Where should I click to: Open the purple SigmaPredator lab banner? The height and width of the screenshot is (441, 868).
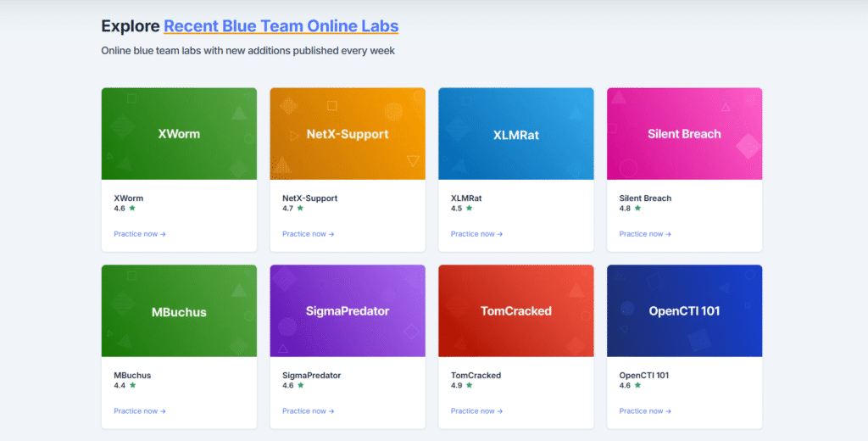coord(348,310)
